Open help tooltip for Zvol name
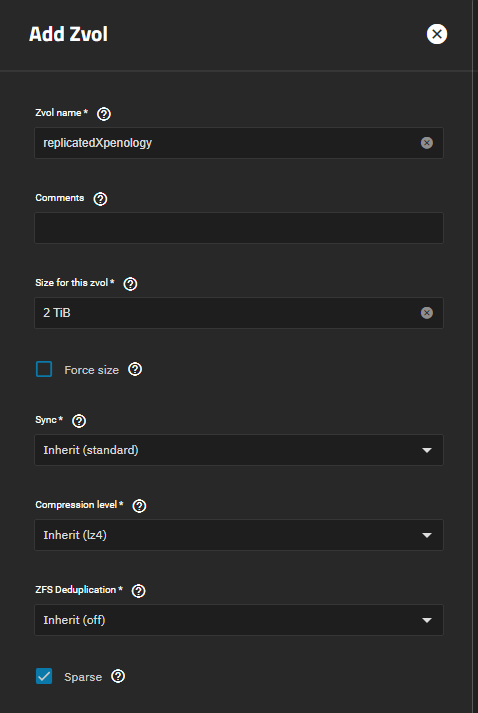This screenshot has width=478, height=713. (x=104, y=114)
